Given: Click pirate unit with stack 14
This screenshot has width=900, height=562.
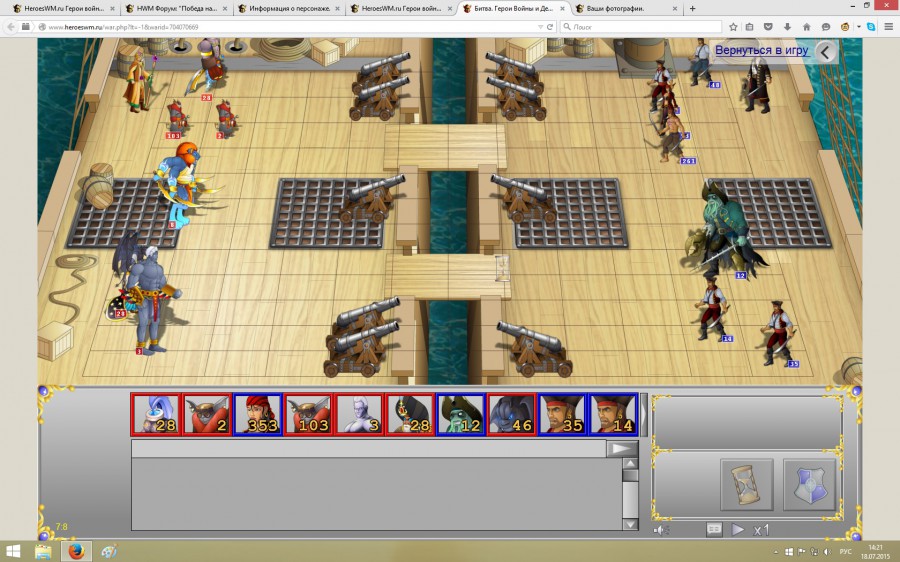Looking at the screenshot, I should point(712,309).
